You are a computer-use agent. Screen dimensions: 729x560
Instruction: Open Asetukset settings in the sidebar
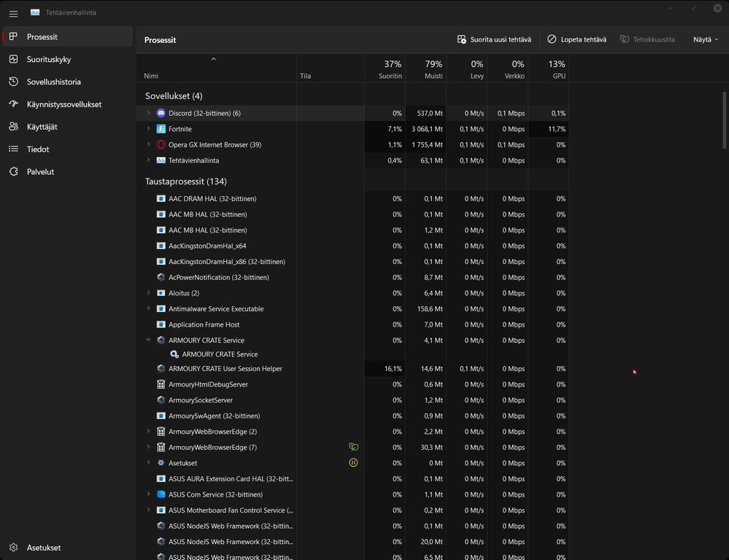coord(67,548)
